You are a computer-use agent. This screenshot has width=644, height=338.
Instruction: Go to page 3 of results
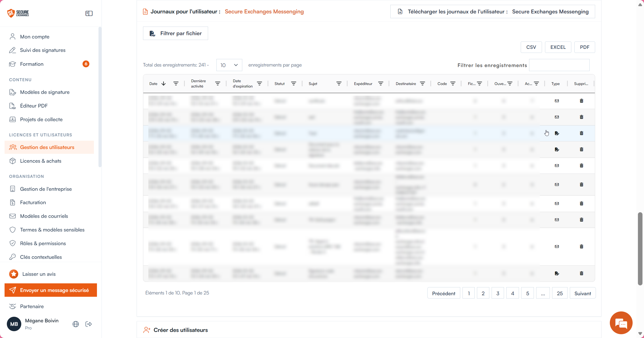[x=498, y=293]
